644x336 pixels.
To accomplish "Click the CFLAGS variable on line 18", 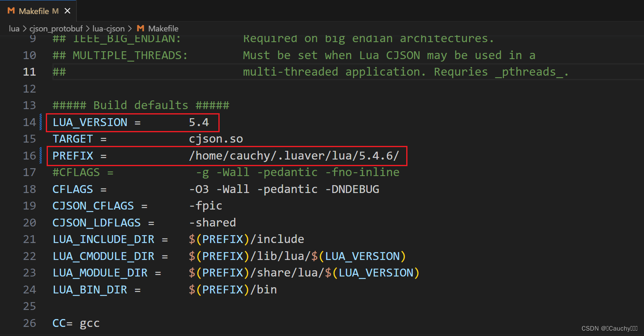I will pos(73,189).
